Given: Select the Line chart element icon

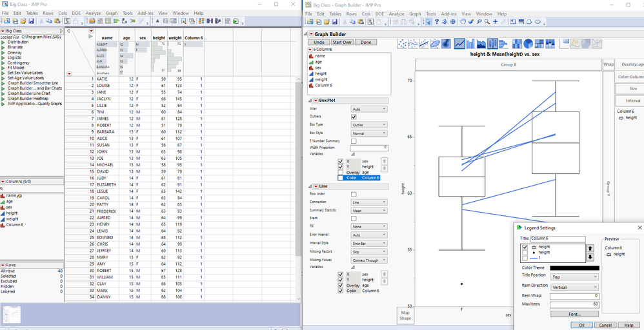Looking at the screenshot, I should 459,44.
